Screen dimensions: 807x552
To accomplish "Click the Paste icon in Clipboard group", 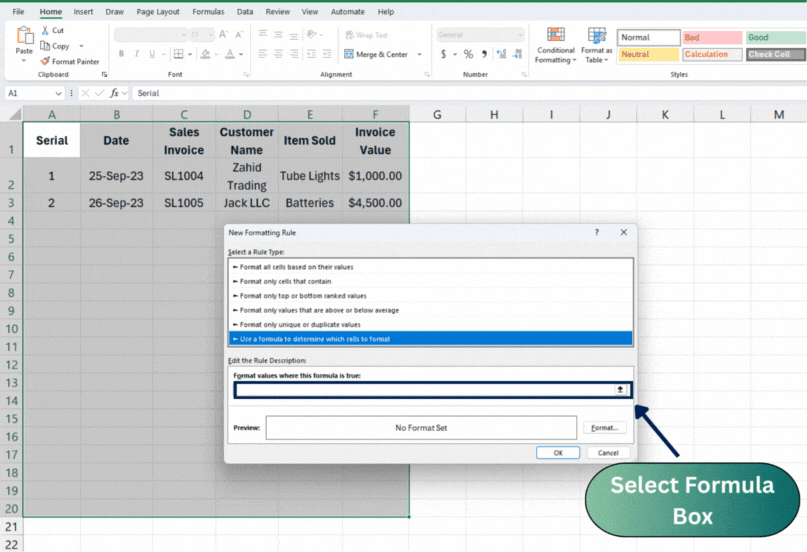I will click(x=24, y=40).
